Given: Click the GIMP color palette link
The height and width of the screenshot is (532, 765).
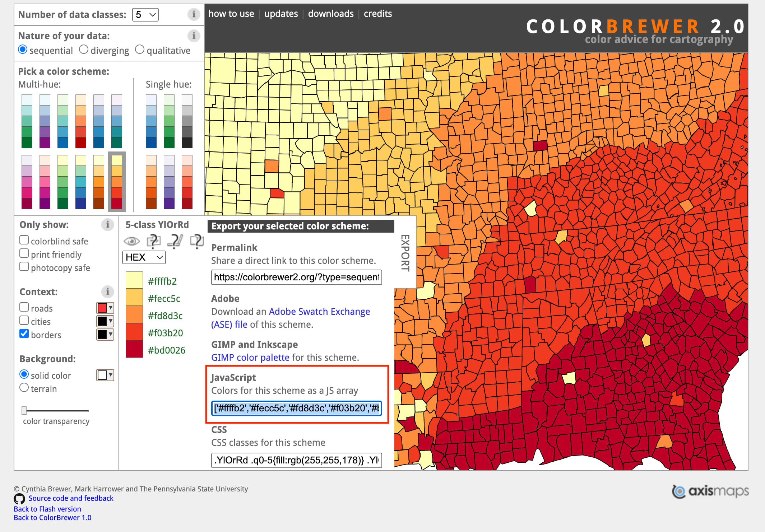Looking at the screenshot, I should pos(250,358).
